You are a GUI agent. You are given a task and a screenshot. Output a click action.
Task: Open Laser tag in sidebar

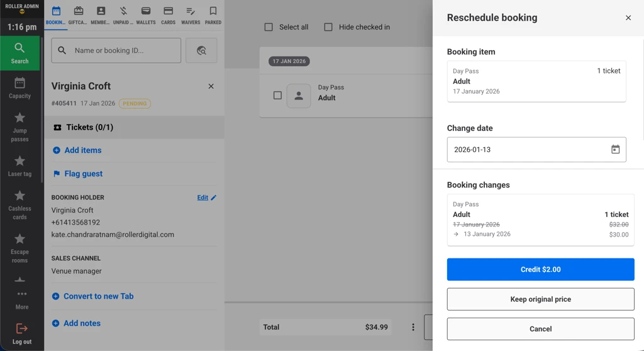(x=19, y=166)
